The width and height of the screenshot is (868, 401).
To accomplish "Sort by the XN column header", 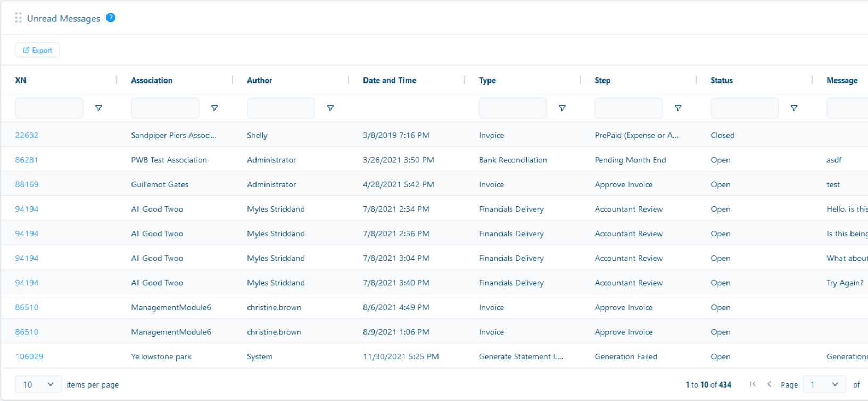I will coord(21,80).
